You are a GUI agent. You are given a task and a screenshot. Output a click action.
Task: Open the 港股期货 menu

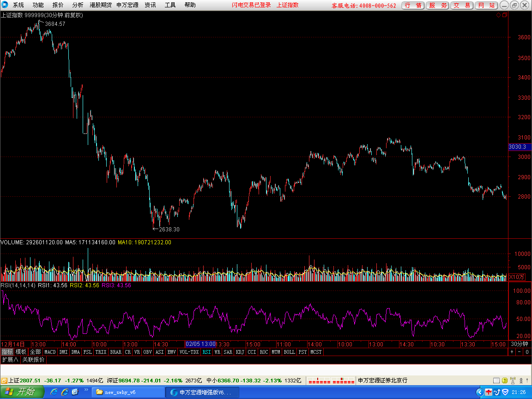click(x=100, y=5)
